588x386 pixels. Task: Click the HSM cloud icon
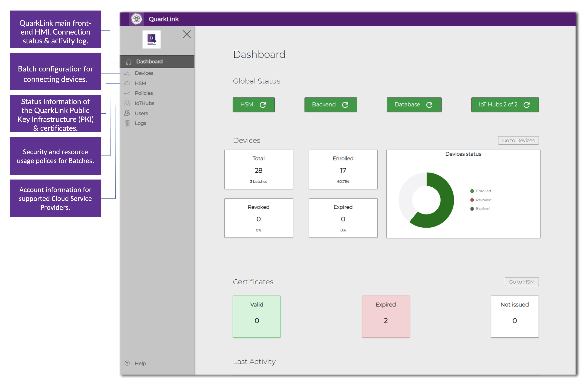(x=127, y=83)
